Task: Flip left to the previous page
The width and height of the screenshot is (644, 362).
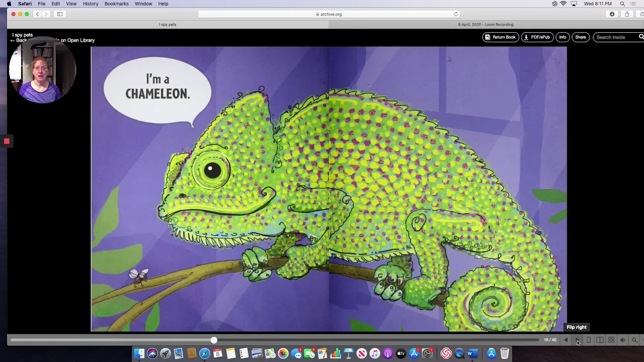Action: click(566, 340)
